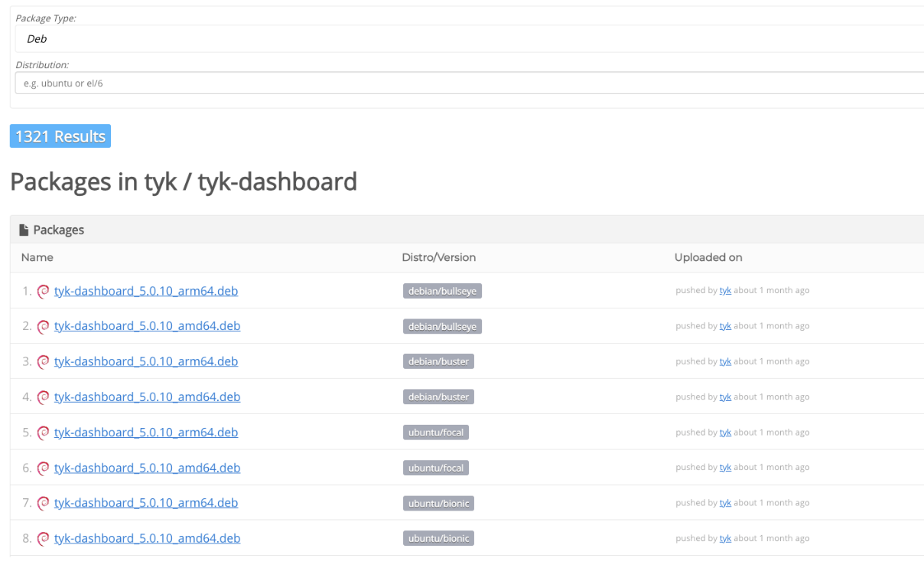924x568 pixels.
Task: Open tyk-dashboard_5.0.10_arm64.deb from the first row
Action: 145,291
